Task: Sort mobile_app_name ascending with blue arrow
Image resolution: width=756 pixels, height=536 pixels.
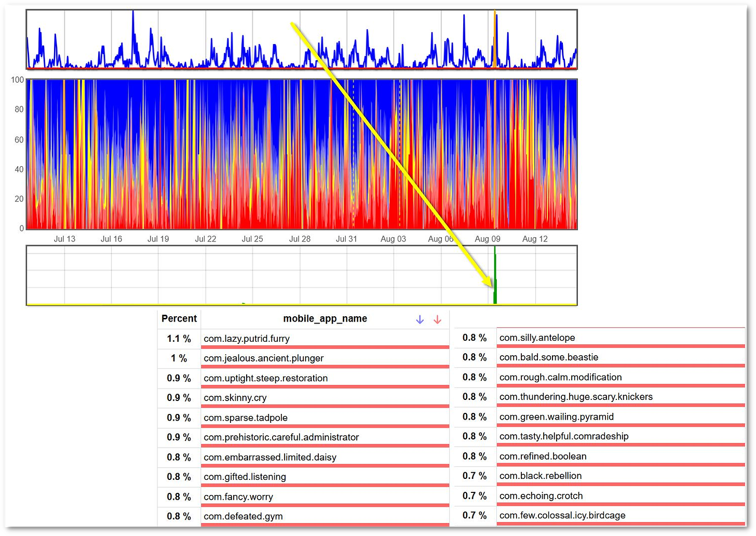Action: (420, 319)
